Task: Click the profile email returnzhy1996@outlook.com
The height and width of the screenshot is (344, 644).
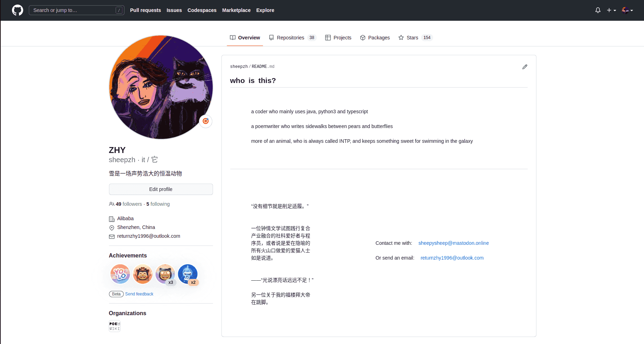Action: tap(149, 236)
